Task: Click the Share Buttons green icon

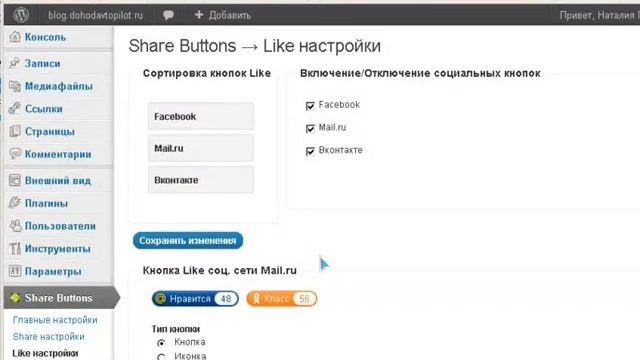Action: tap(15, 298)
